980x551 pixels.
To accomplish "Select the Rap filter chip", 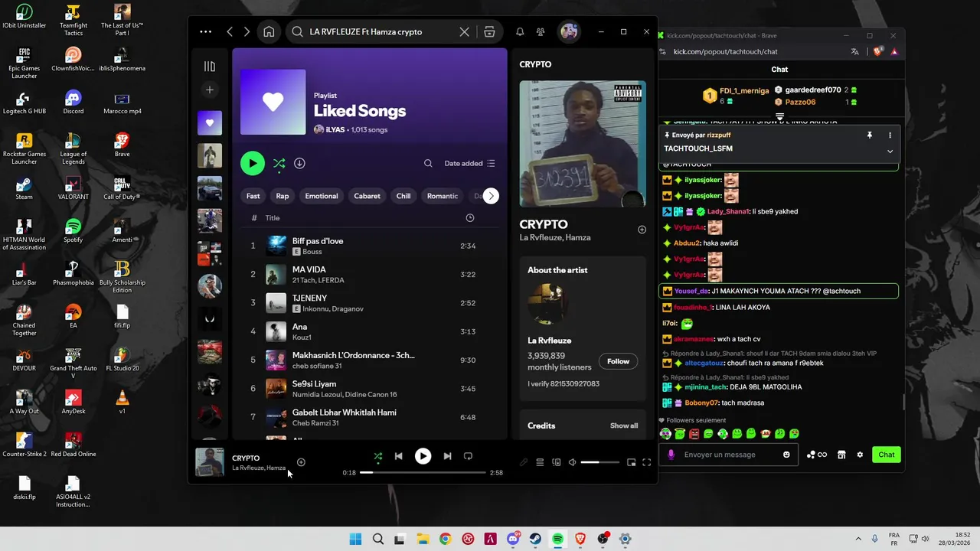I will click(x=283, y=196).
